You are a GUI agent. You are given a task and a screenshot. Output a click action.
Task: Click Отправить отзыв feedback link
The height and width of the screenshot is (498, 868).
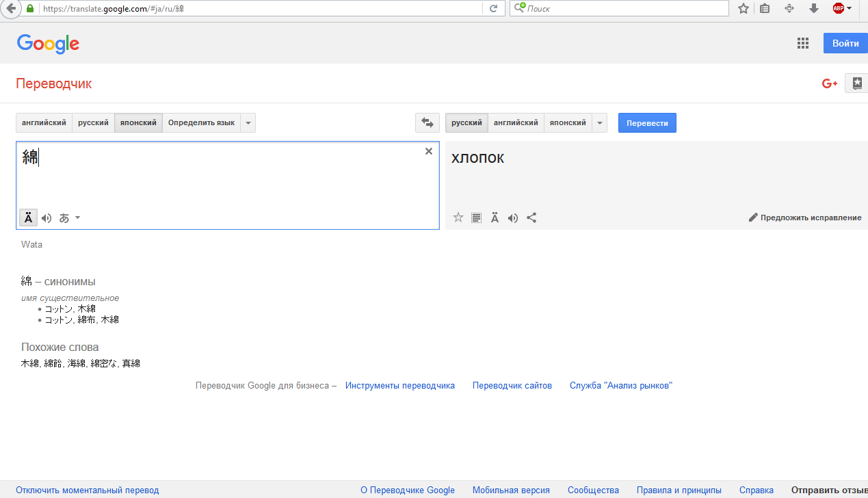[830, 490]
